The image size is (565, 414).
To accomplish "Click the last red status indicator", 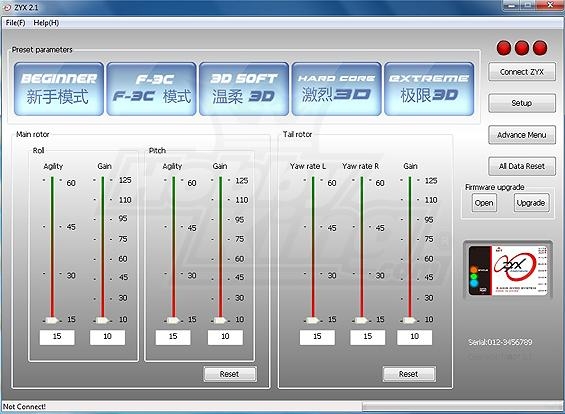I will click(x=540, y=48).
